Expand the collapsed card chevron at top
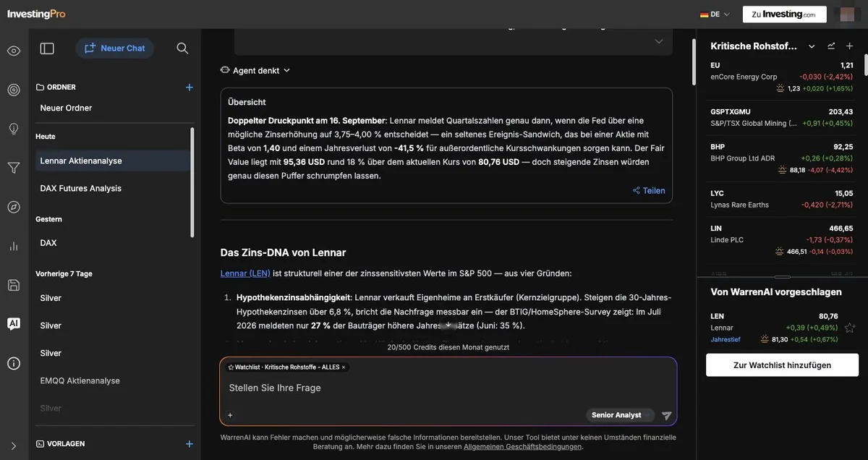 [659, 42]
